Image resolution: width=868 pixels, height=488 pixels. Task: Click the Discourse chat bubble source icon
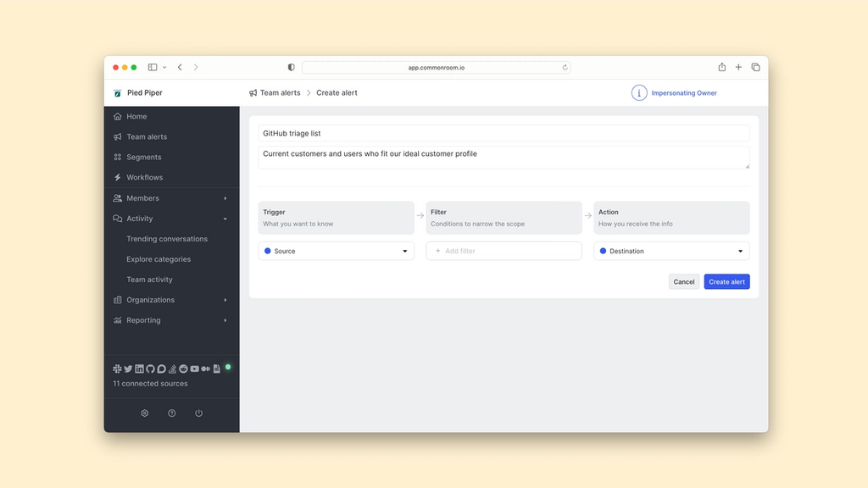(x=161, y=369)
